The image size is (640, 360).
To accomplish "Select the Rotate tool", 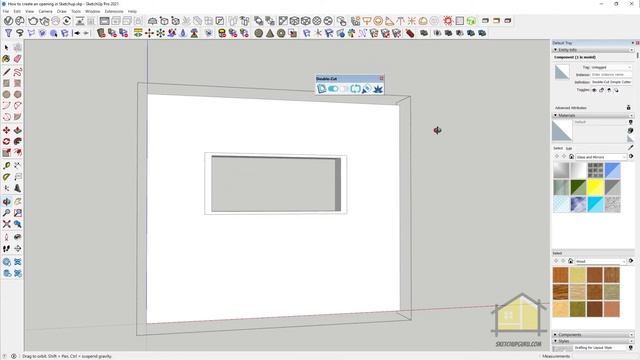I will (x=7, y=141).
